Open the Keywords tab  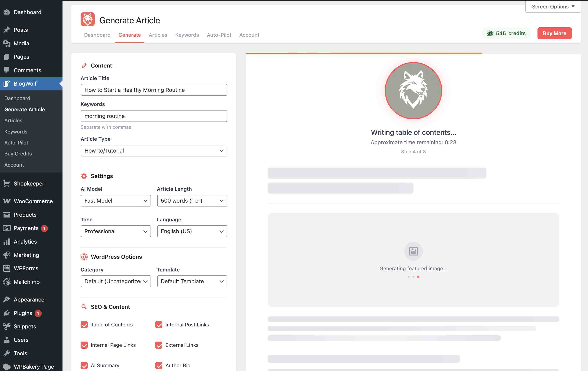coord(187,35)
